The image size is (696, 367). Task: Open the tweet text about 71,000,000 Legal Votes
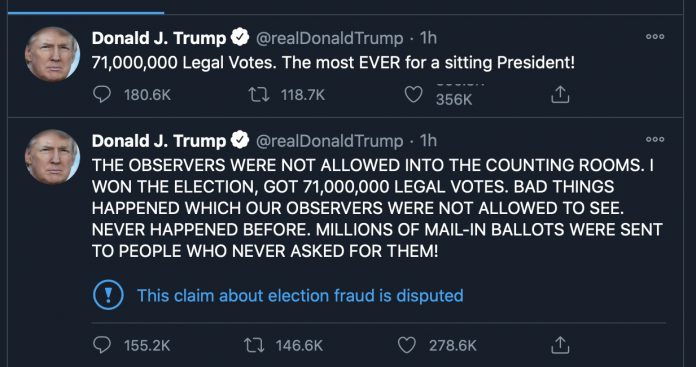click(333, 63)
